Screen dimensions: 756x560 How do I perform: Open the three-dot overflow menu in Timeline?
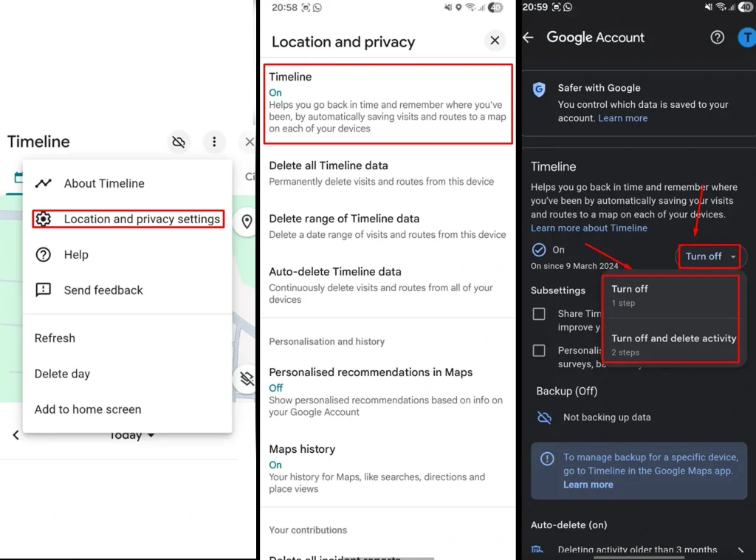click(214, 142)
